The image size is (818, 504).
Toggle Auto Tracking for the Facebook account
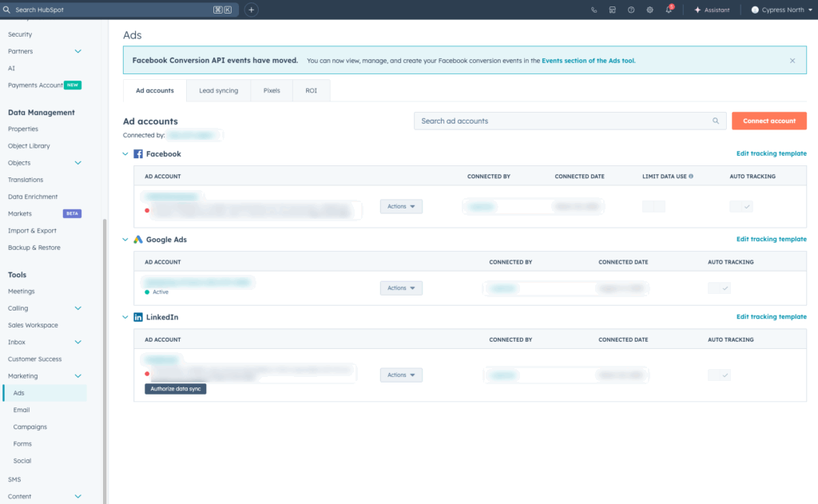tap(741, 206)
